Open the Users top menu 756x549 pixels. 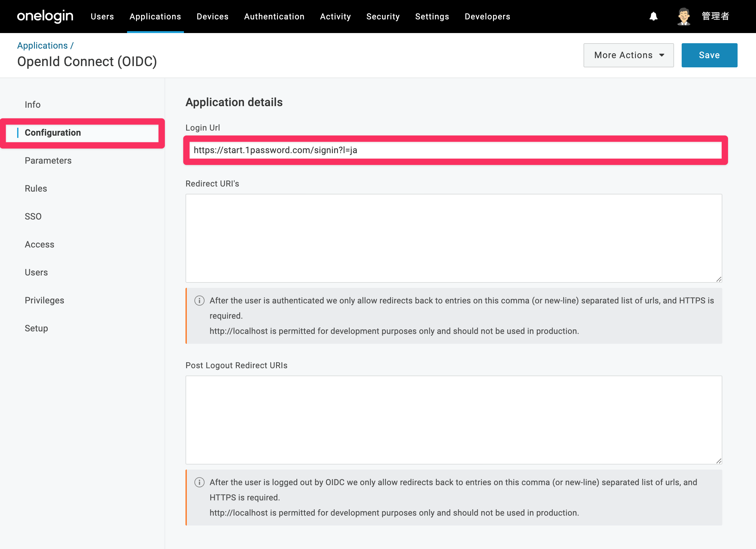tap(102, 16)
